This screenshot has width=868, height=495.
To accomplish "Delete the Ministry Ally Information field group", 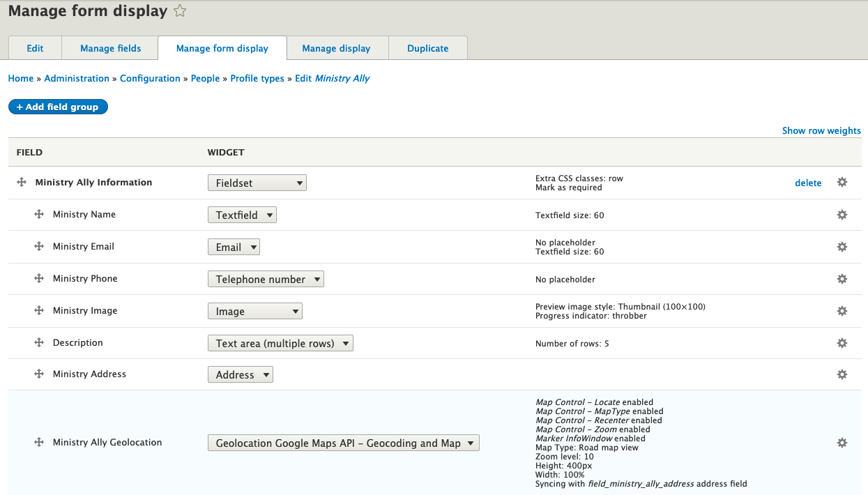I will click(808, 182).
